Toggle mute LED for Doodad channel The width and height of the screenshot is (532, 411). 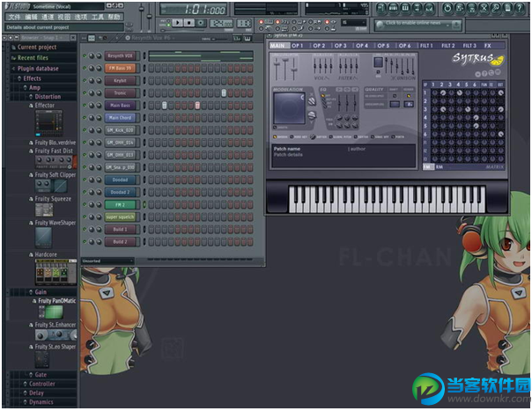pyautogui.click(x=85, y=180)
